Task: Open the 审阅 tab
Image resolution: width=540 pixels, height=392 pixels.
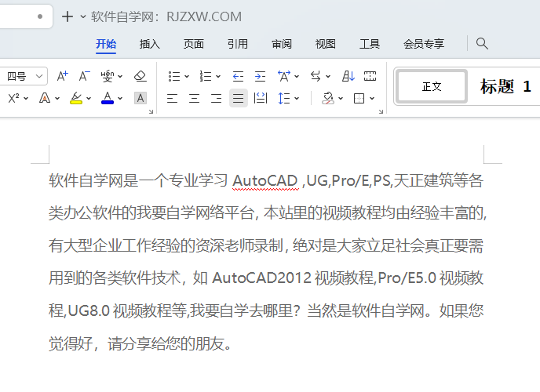Action: point(282,44)
